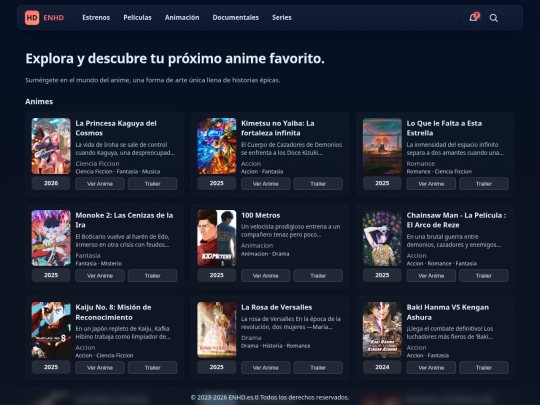Click the 2026 year badge on Kaguya card
Viewport: 540px width, 405px height.
pyautogui.click(x=51, y=183)
